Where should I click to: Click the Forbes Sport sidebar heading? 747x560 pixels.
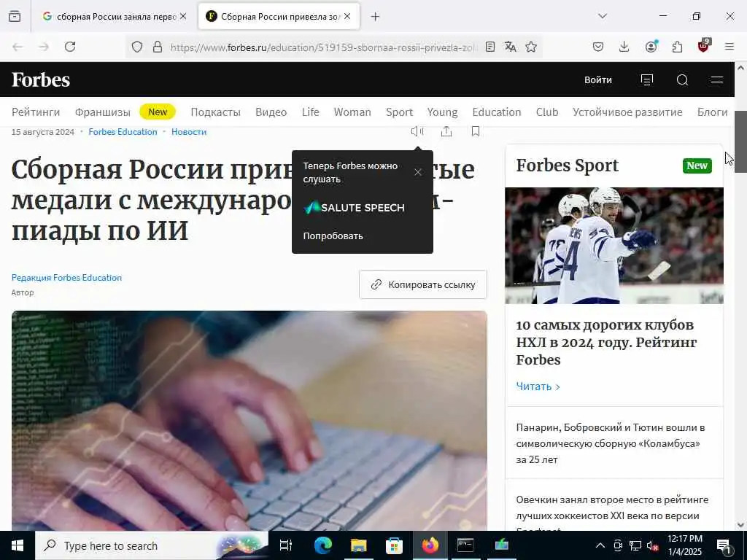pyautogui.click(x=567, y=166)
